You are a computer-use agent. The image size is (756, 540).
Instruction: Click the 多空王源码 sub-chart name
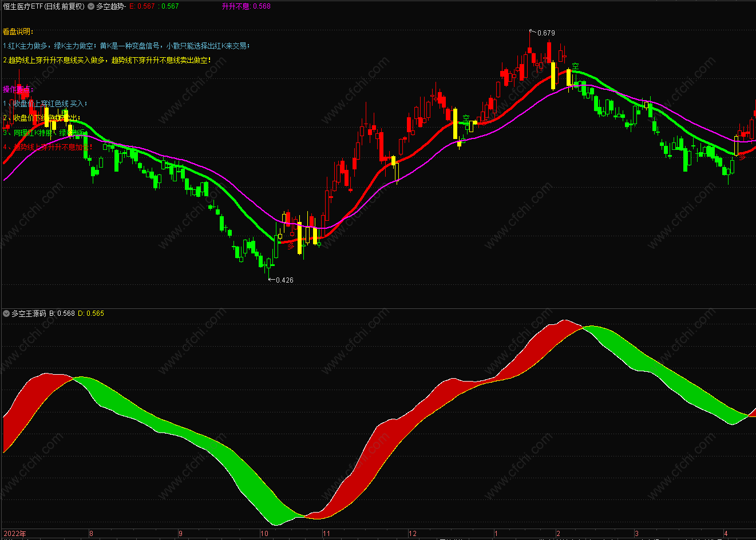click(x=29, y=313)
